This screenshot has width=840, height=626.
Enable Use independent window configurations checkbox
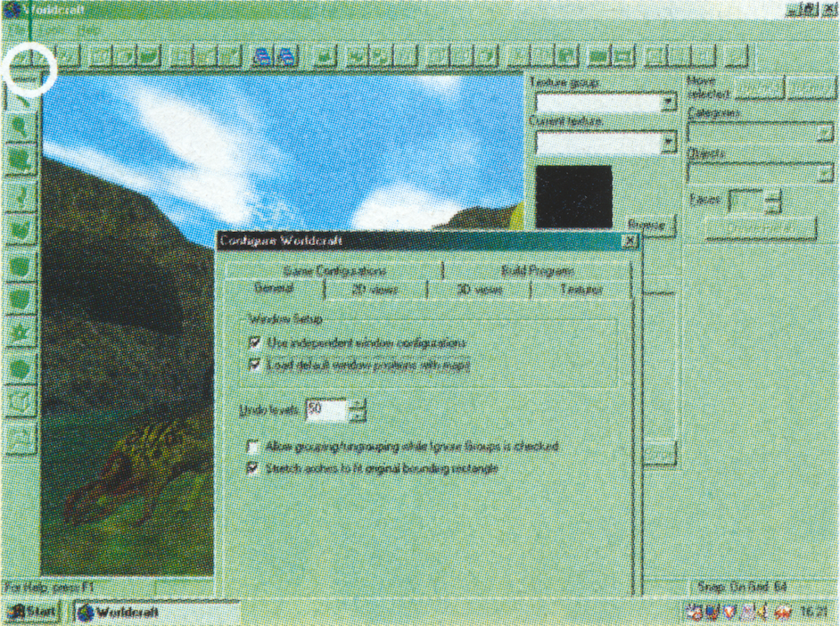point(256,342)
